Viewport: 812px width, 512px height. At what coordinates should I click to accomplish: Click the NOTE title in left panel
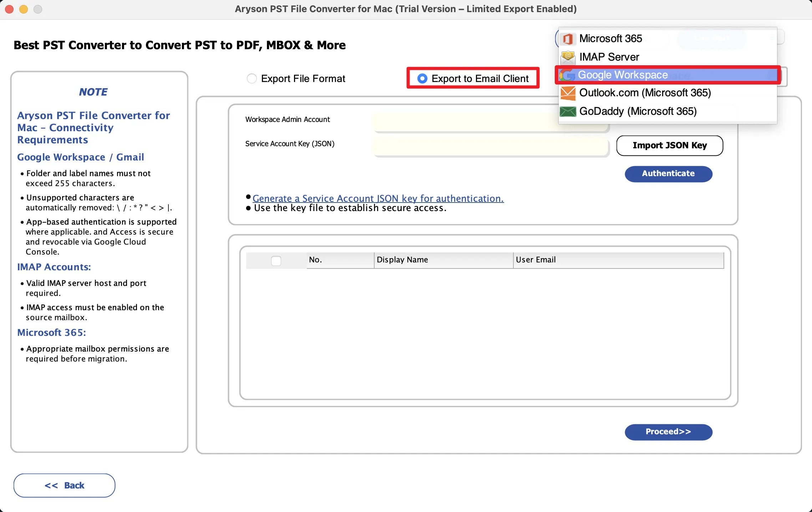[x=93, y=92]
